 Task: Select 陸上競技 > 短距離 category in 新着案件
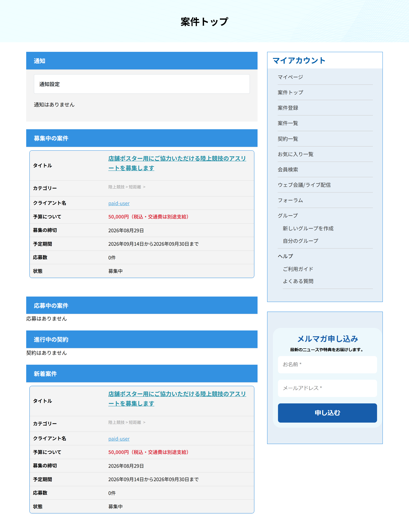point(127,422)
